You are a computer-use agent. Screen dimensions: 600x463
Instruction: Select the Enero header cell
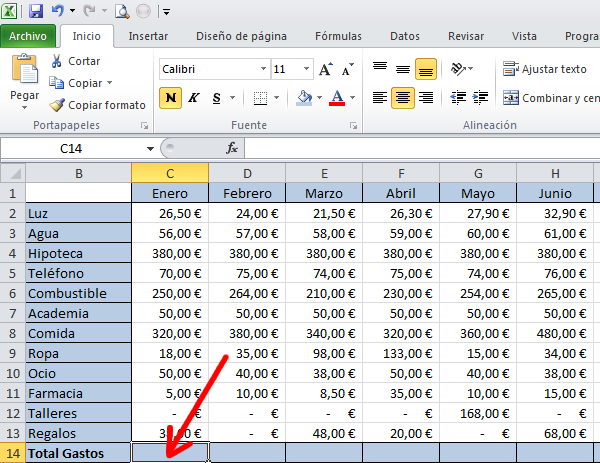point(170,193)
